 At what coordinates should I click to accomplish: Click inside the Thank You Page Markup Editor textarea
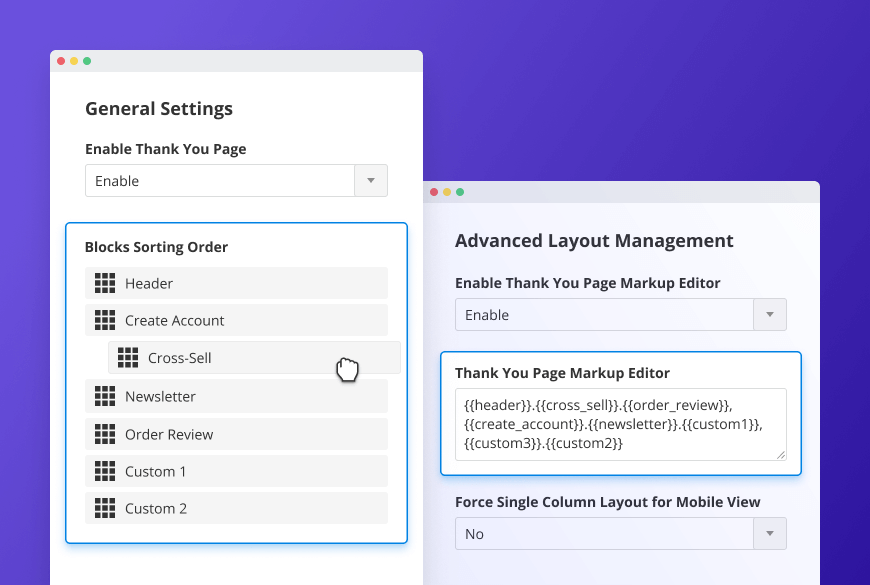(x=620, y=424)
